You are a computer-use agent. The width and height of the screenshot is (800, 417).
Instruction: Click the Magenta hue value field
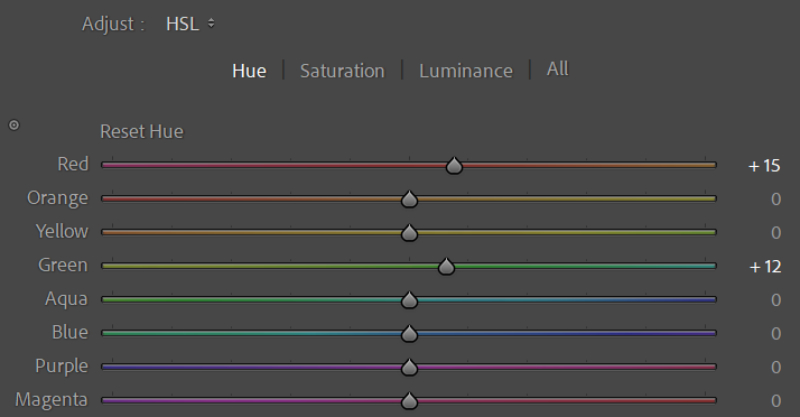click(x=775, y=400)
